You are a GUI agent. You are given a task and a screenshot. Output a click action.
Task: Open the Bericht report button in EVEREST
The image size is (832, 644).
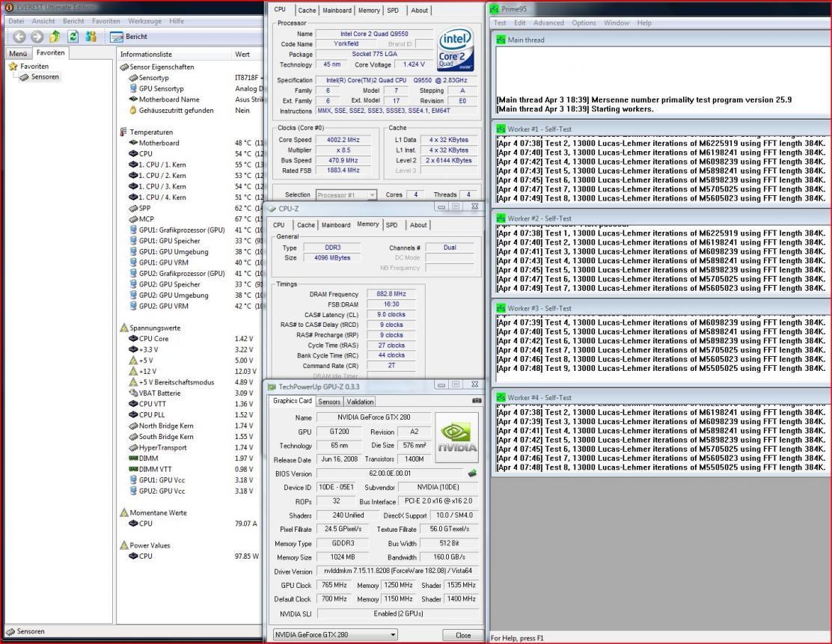click(x=129, y=37)
